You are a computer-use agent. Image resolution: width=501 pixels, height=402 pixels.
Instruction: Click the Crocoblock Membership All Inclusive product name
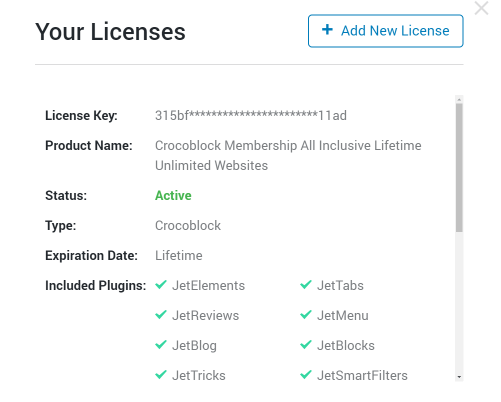point(288,155)
